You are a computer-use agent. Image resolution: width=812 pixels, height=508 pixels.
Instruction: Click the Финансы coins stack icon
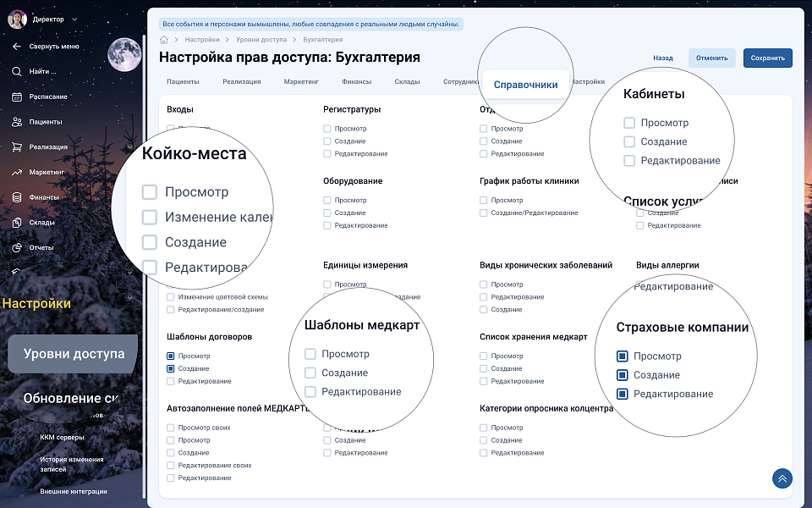[x=17, y=197]
